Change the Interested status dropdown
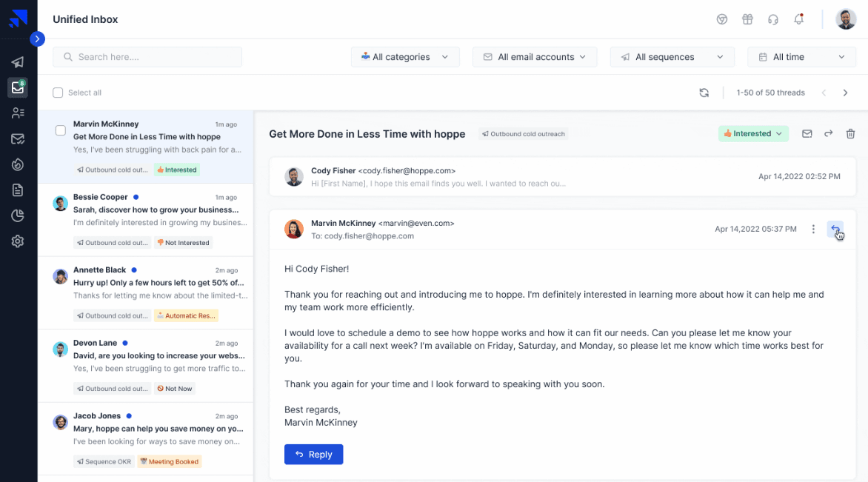The width and height of the screenshot is (868, 482). [x=752, y=134]
